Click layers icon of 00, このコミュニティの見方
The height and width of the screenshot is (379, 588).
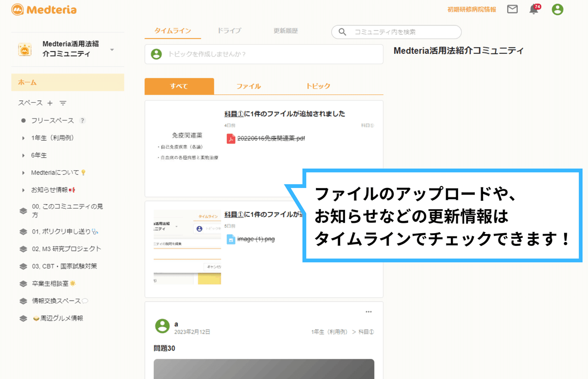click(23, 211)
